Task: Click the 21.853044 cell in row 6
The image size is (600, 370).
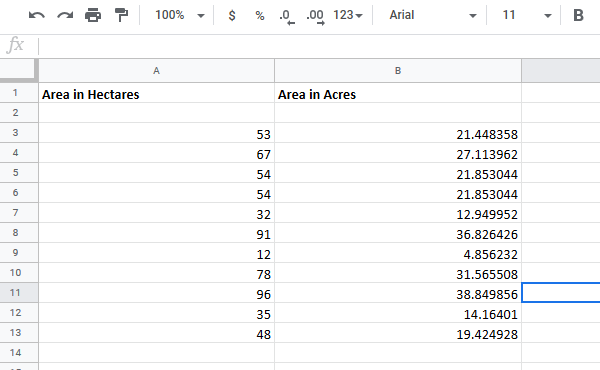Action: [398, 192]
